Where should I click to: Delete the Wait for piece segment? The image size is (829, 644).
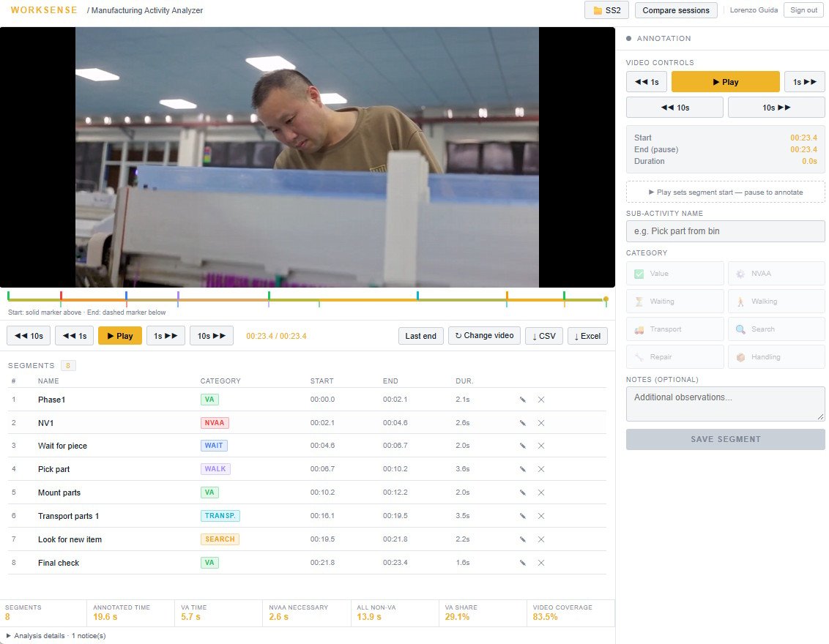tap(541, 446)
